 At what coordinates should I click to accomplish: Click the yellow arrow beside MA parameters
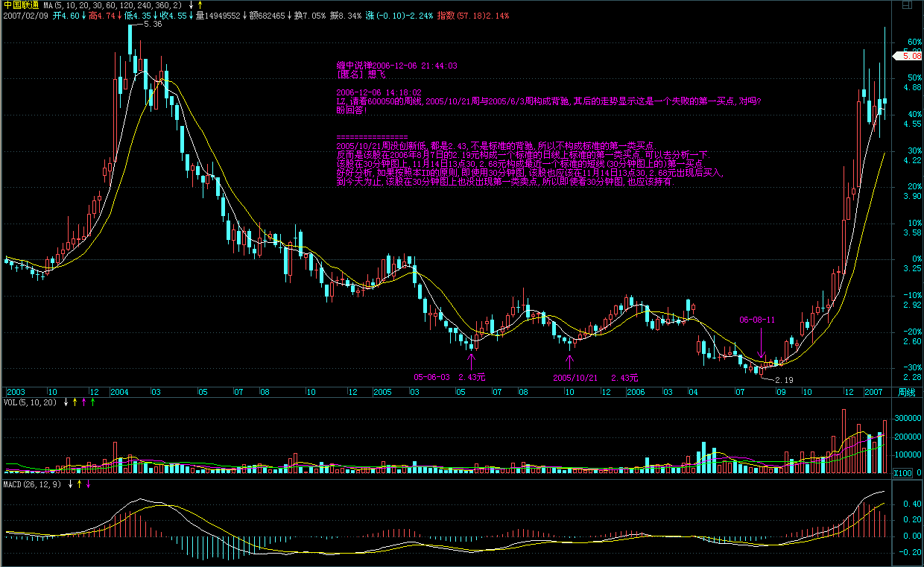200,5
